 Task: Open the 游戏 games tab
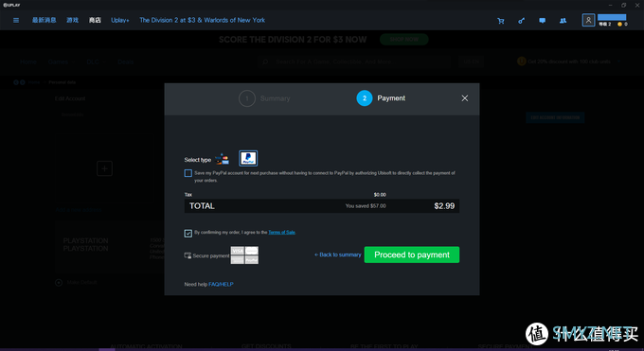click(x=72, y=20)
